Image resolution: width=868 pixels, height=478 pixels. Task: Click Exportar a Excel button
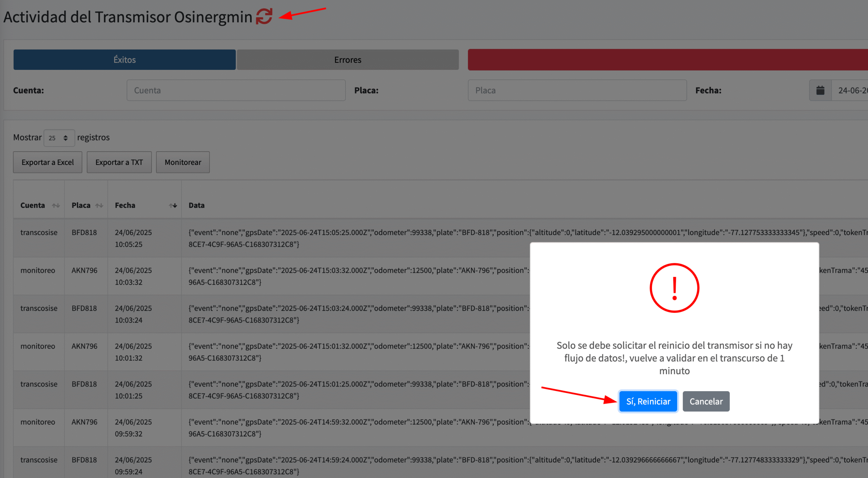tap(47, 162)
